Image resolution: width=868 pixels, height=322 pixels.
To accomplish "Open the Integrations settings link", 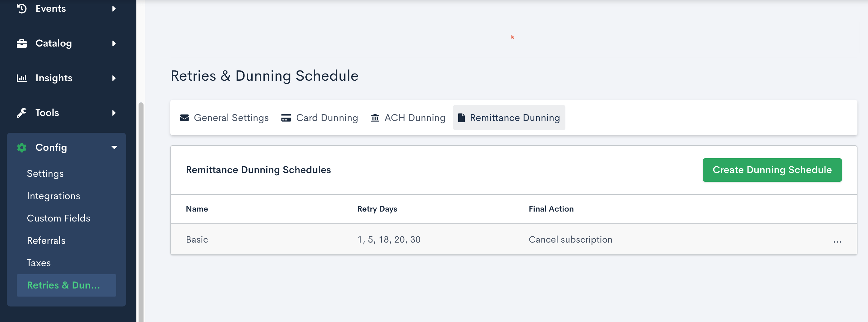I will tap(53, 196).
